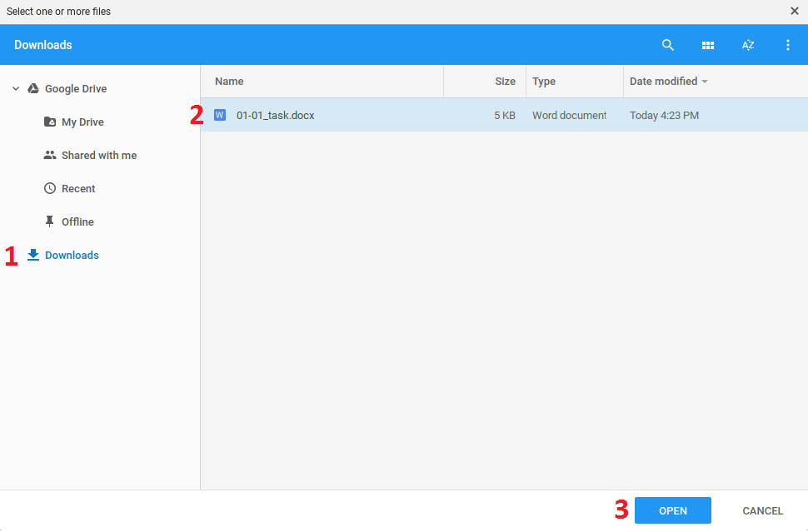Go to Recent files
The image size is (808, 532).
78,188
